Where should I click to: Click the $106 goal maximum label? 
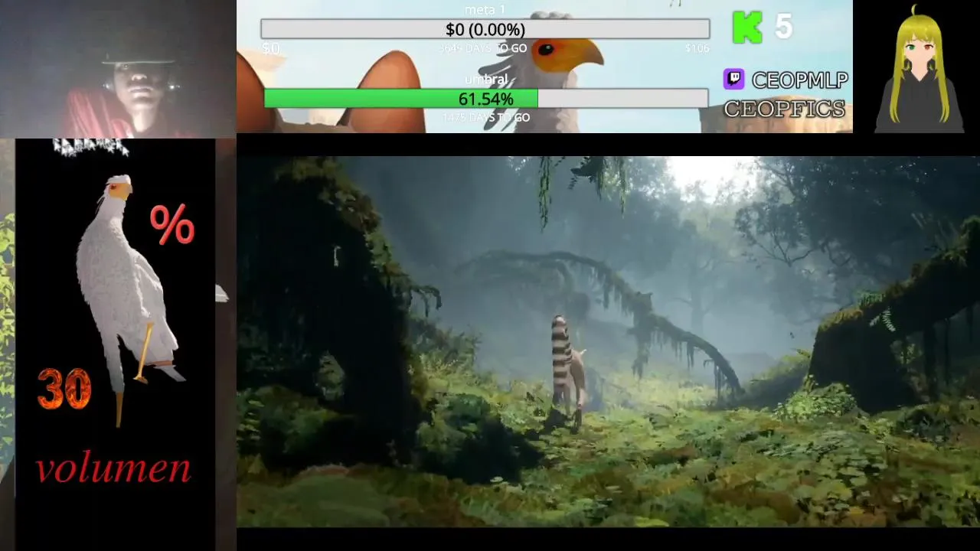pos(697,49)
